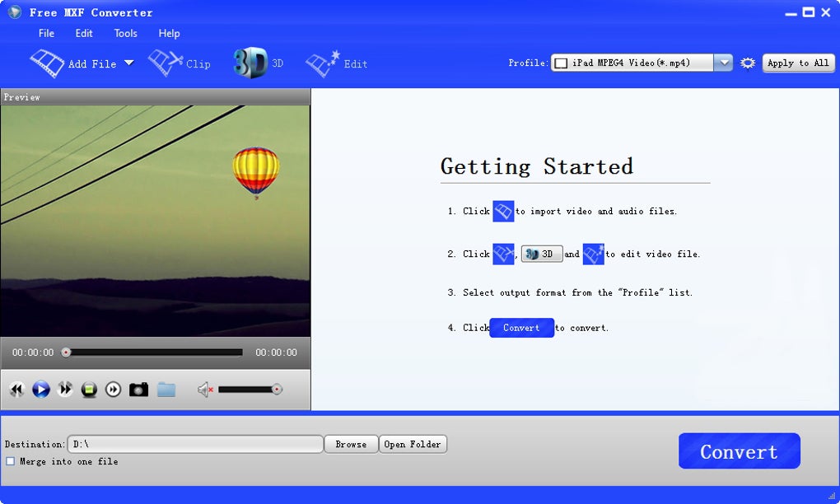Click the 3D button in Getting Started

tap(542, 254)
